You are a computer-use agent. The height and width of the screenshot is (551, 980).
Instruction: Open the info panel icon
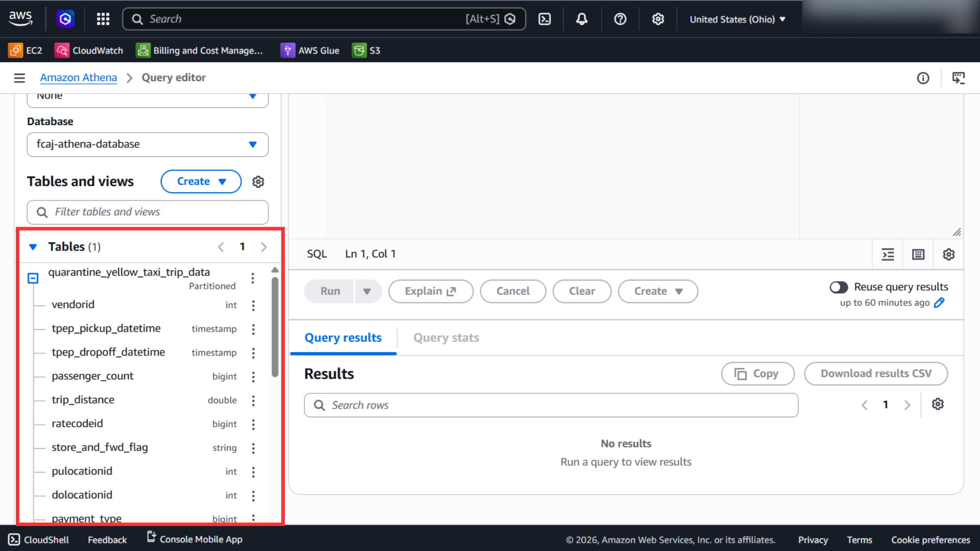coord(923,78)
